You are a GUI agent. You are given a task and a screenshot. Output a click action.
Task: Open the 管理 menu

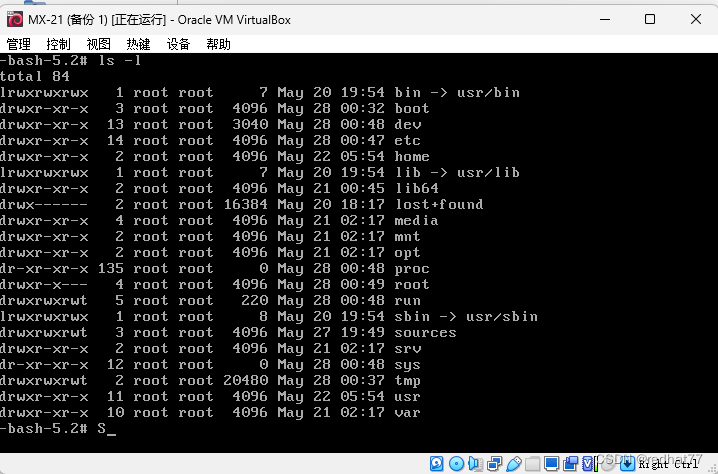pos(19,44)
